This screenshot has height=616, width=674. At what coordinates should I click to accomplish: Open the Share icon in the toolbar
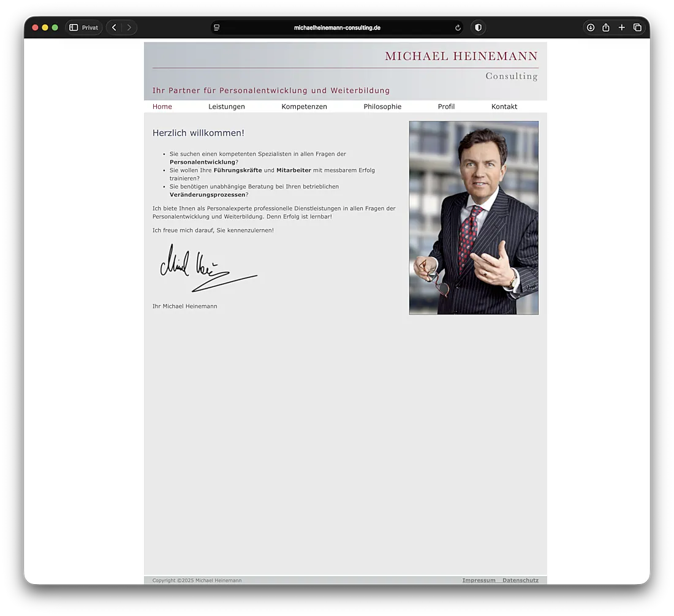point(606,28)
